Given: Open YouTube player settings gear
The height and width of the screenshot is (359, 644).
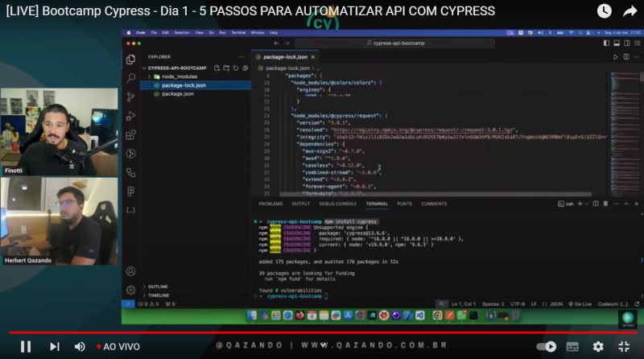Looking at the screenshot, I should click(x=598, y=347).
